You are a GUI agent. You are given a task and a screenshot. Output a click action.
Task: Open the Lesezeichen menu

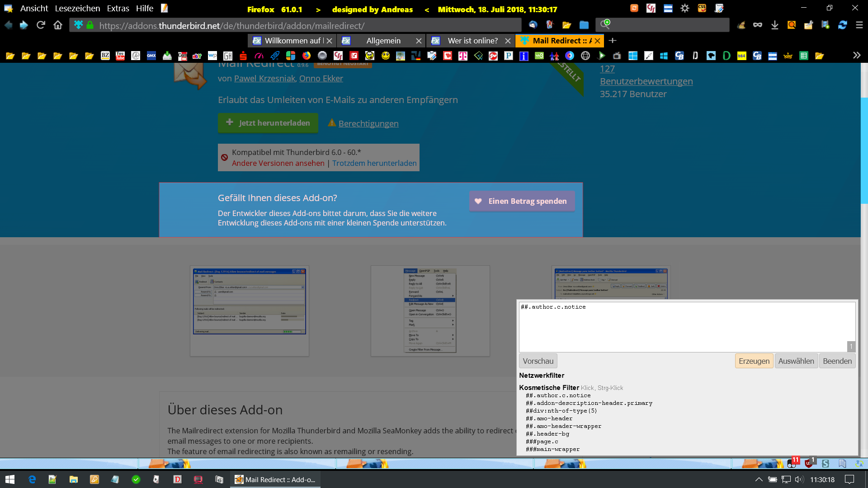pos(77,9)
